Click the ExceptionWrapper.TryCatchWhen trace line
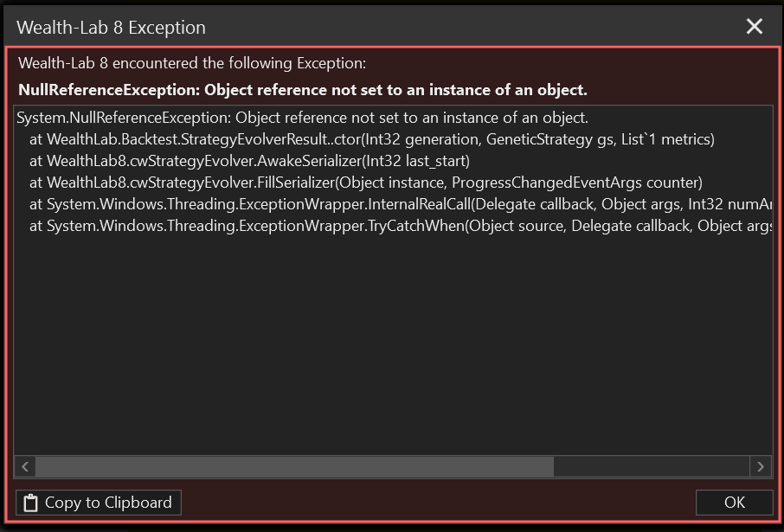 pos(401,226)
